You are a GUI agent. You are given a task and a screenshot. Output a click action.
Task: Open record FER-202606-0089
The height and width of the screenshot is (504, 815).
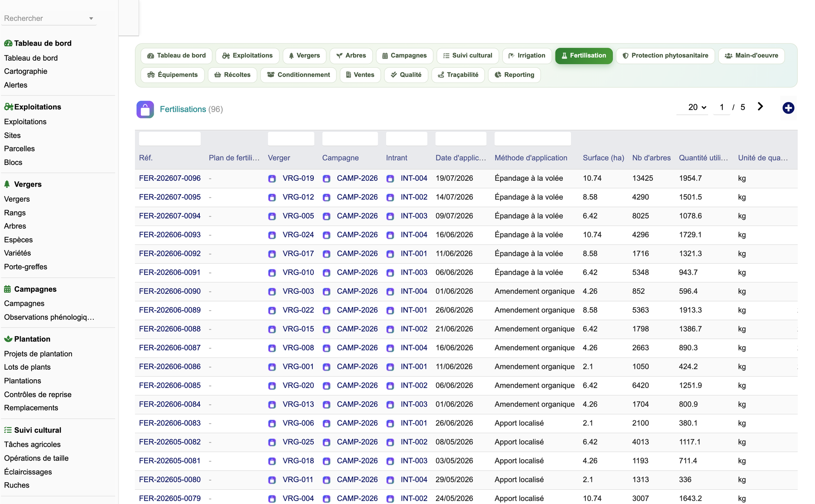tap(170, 310)
